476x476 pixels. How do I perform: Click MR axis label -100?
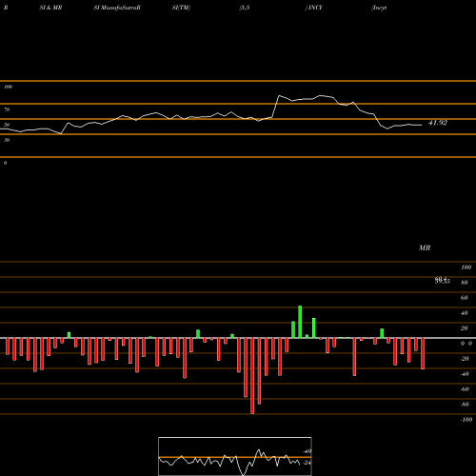click(x=466, y=420)
